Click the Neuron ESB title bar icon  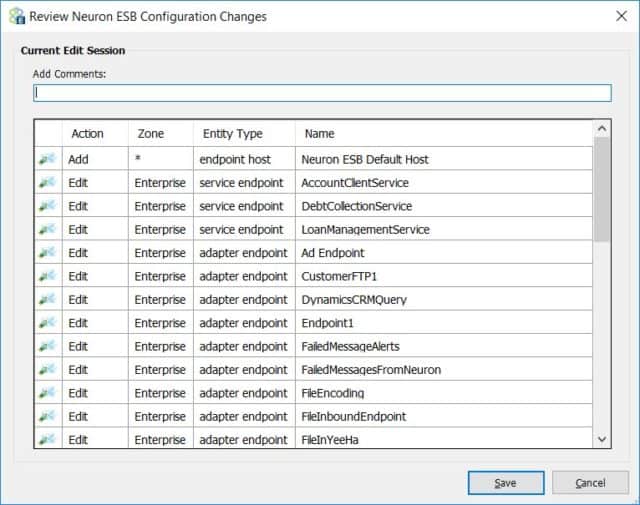(x=17, y=16)
